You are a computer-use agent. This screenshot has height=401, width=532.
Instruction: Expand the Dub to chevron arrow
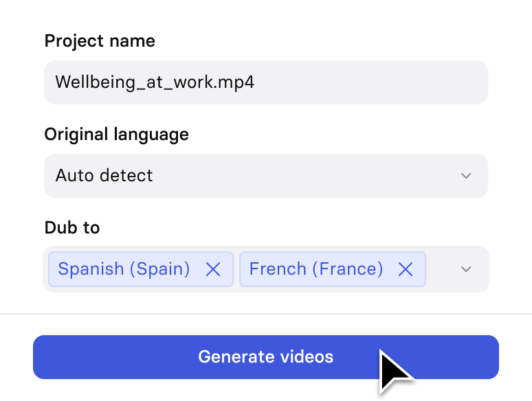click(x=466, y=269)
